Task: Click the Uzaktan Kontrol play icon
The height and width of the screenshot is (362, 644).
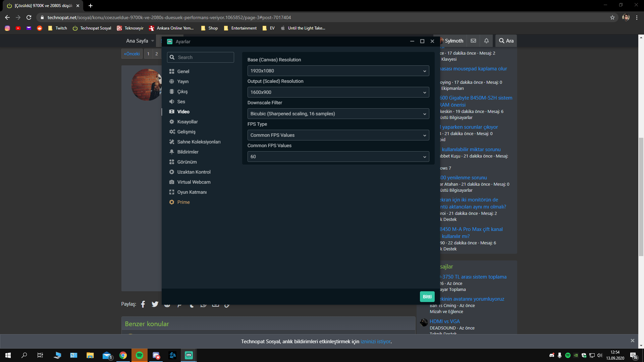Action: 172,172
